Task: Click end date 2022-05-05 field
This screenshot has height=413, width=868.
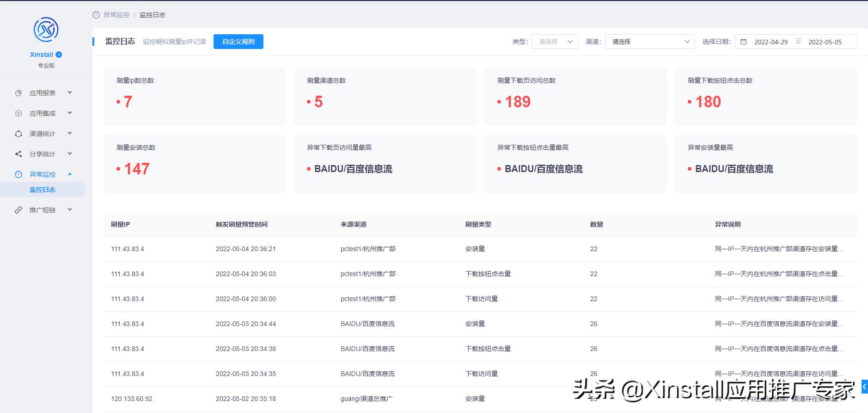Action: [825, 42]
